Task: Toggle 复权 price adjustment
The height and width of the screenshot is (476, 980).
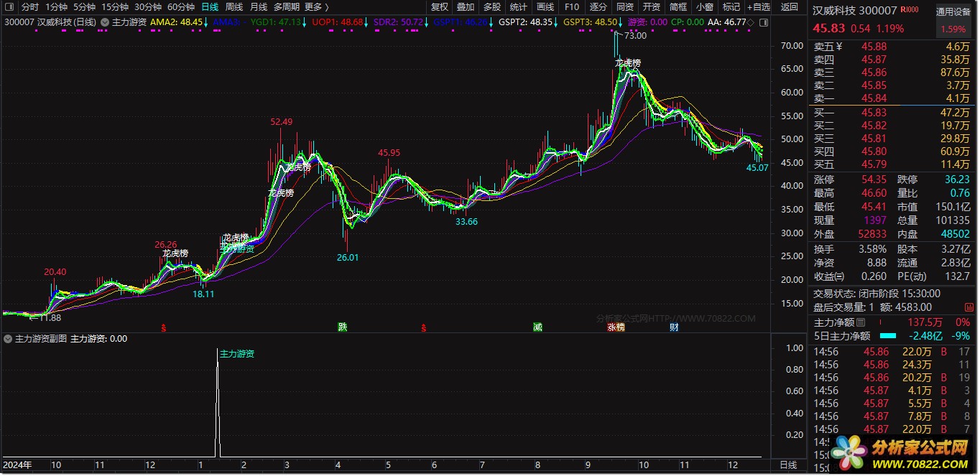Action: pyautogui.click(x=439, y=7)
